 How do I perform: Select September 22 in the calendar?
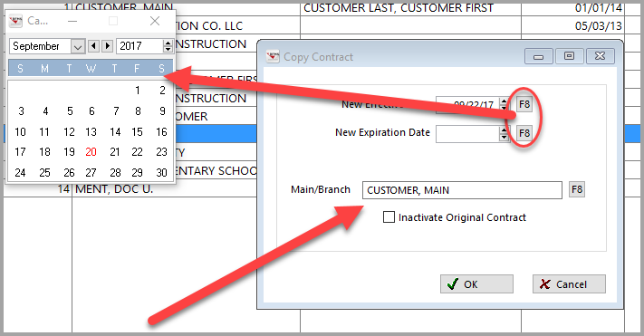tap(137, 152)
